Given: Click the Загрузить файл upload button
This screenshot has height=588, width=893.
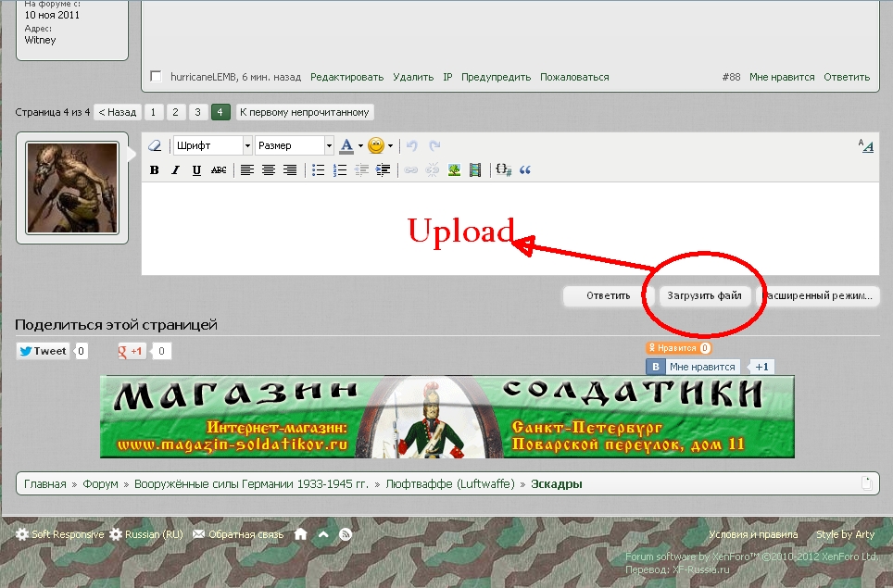Looking at the screenshot, I should coord(705,295).
